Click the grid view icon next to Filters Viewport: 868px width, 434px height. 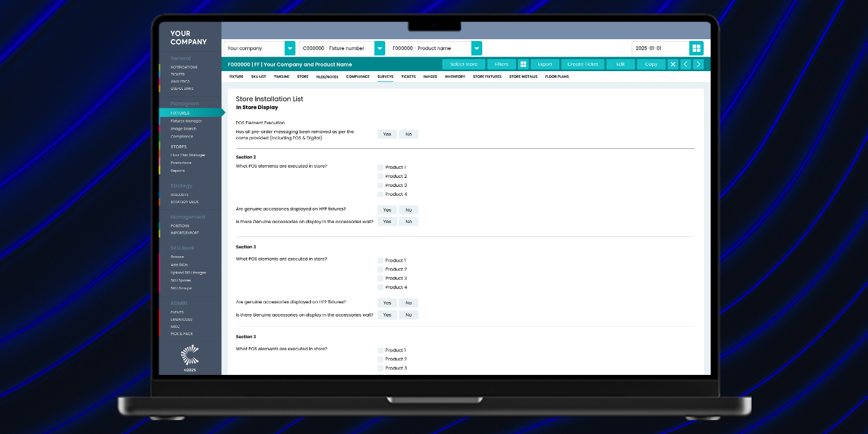(x=523, y=64)
